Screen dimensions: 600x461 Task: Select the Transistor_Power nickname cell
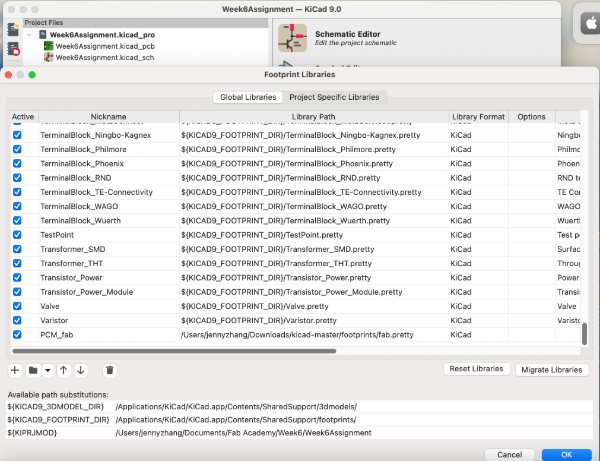[x=109, y=278]
